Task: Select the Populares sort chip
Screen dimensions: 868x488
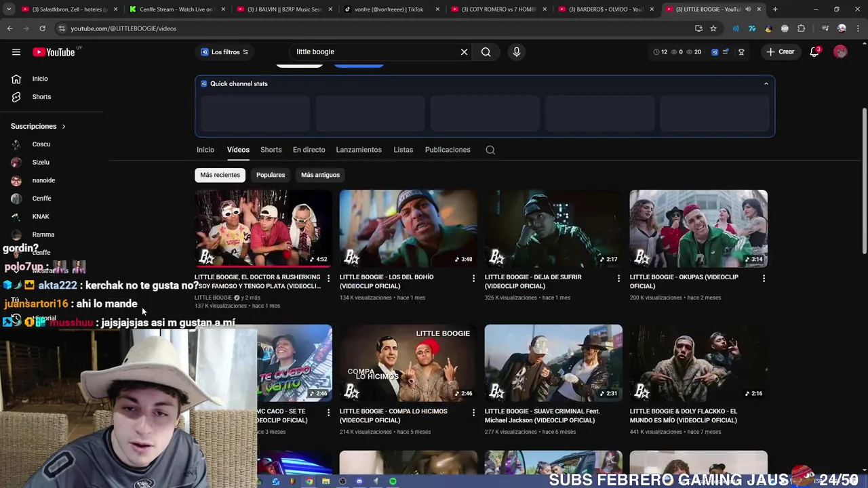Action: point(271,175)
